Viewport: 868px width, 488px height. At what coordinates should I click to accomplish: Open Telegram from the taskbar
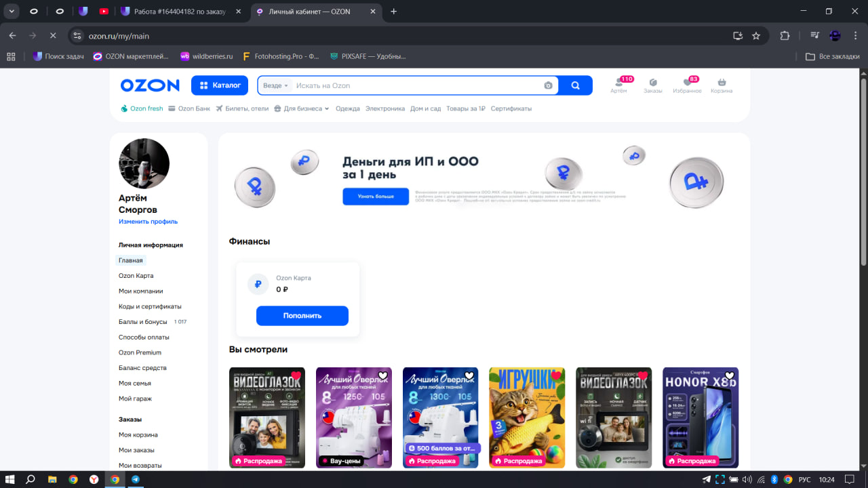tap(136, 479)
